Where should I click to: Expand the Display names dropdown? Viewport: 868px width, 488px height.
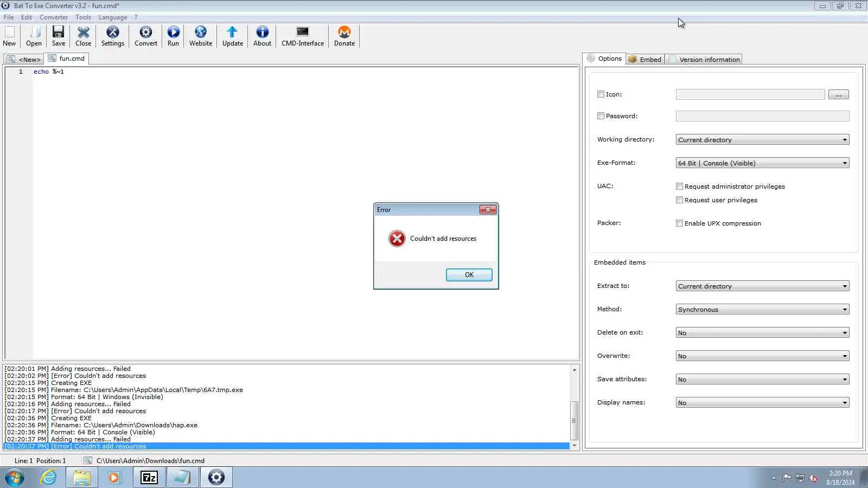click(x=762, y=403)
